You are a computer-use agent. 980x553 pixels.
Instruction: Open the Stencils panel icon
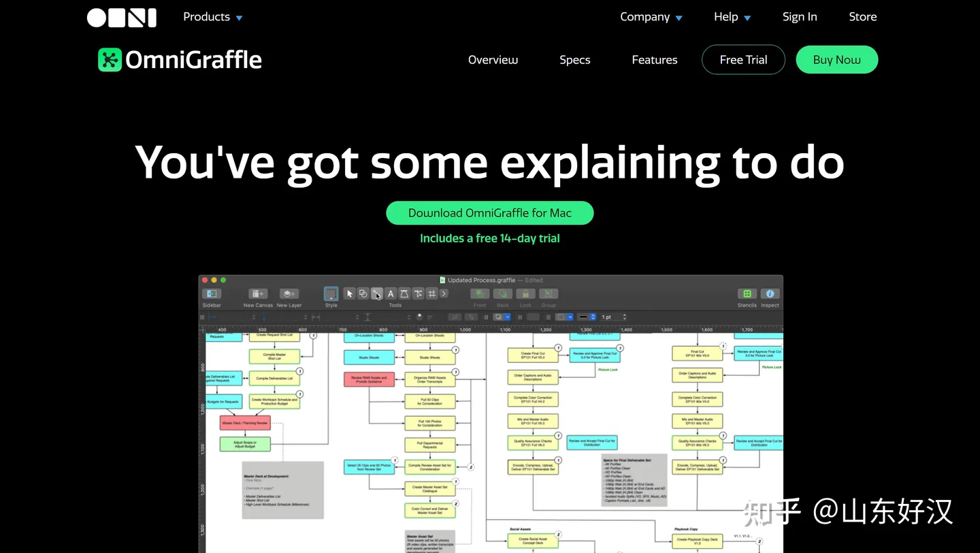coord(747,294)
